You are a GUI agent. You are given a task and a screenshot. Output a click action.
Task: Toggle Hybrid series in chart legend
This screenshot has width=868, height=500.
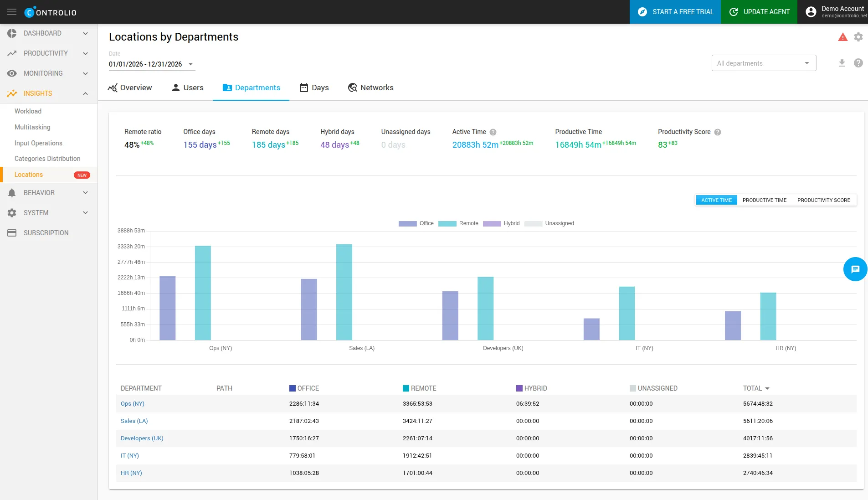tap(501, 223)
